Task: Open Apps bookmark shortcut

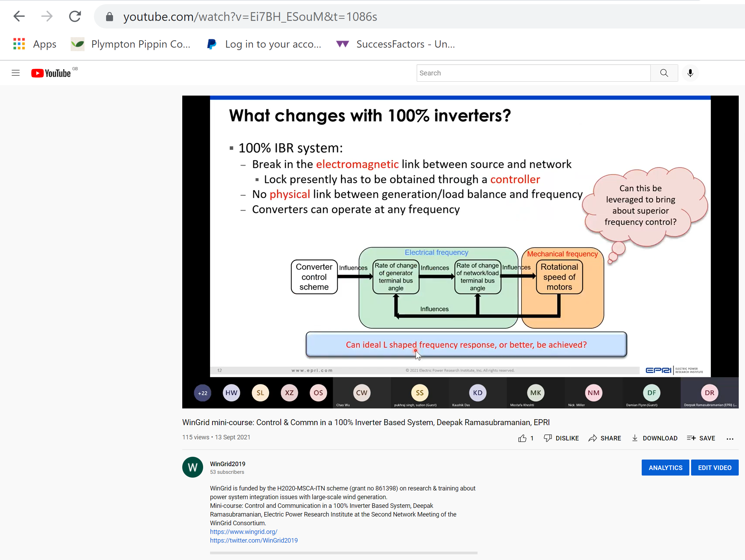Action: 35,44
